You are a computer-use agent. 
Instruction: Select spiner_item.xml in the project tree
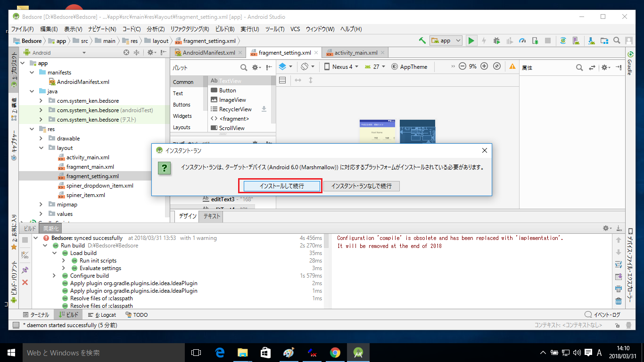click(85, 195)
